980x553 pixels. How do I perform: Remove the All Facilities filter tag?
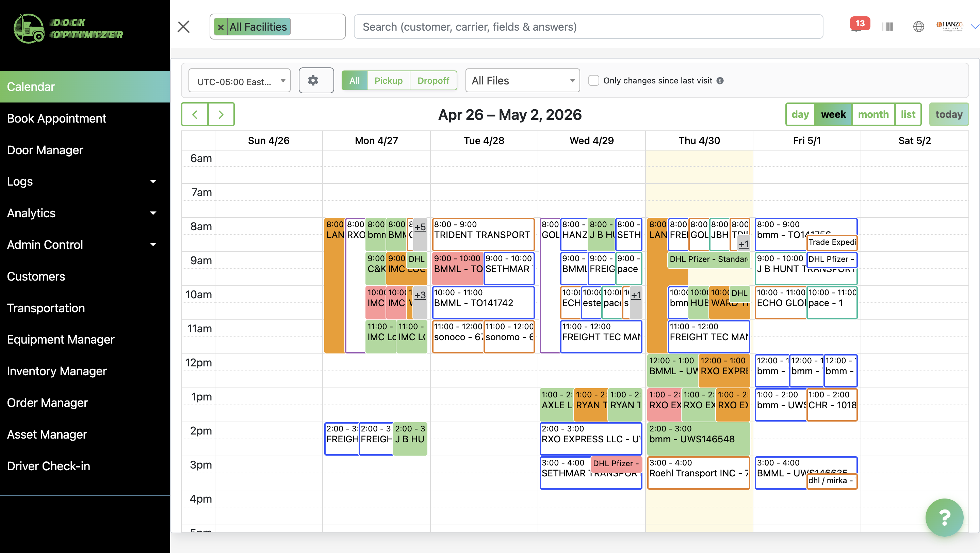[x=220, y=27]
